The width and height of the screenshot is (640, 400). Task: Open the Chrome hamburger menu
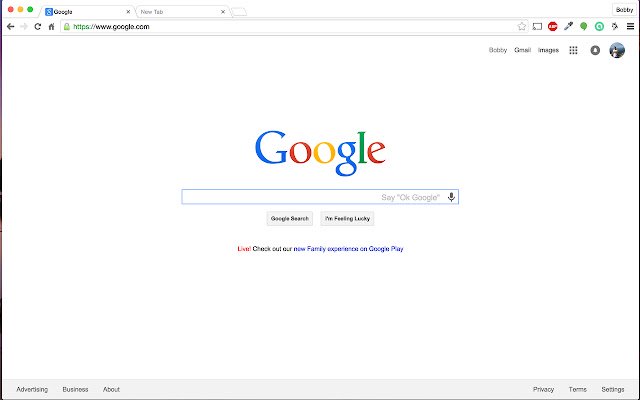[x=631, y=27]
